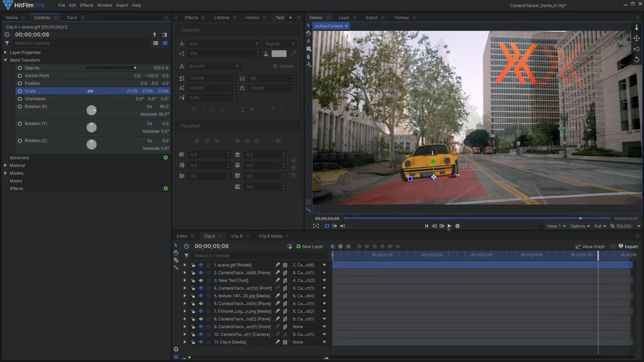Expand the scene.gltf [Model] layer

[x=185, y=265]
